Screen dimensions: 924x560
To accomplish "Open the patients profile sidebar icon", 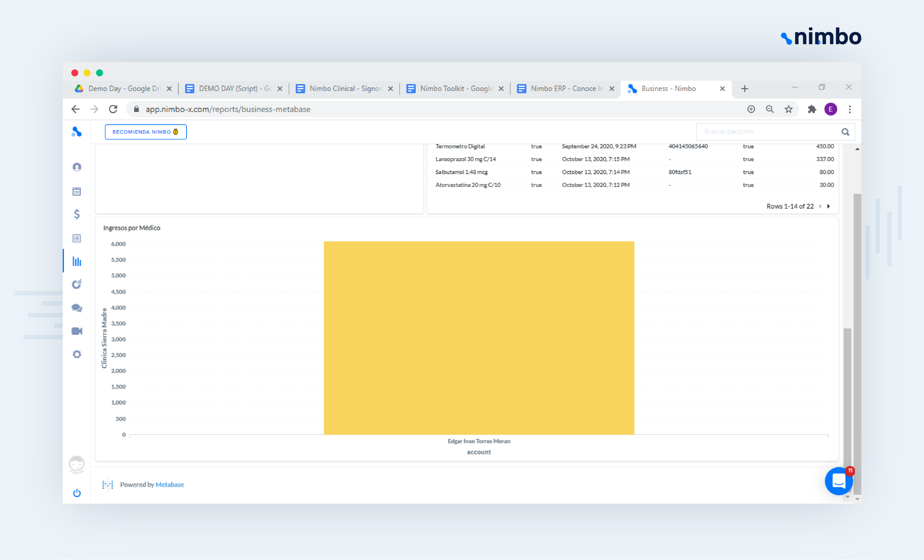I will click(x=77, y=167).
